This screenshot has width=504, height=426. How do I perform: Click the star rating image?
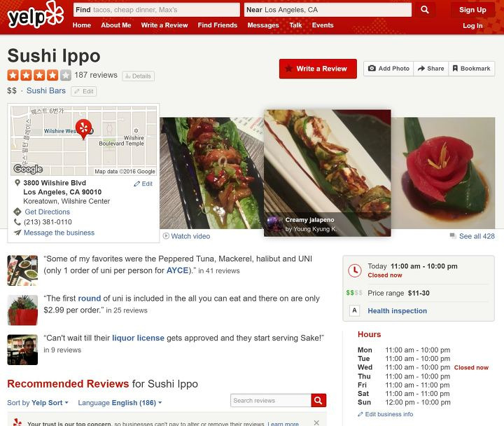click(x=39, y=75)
